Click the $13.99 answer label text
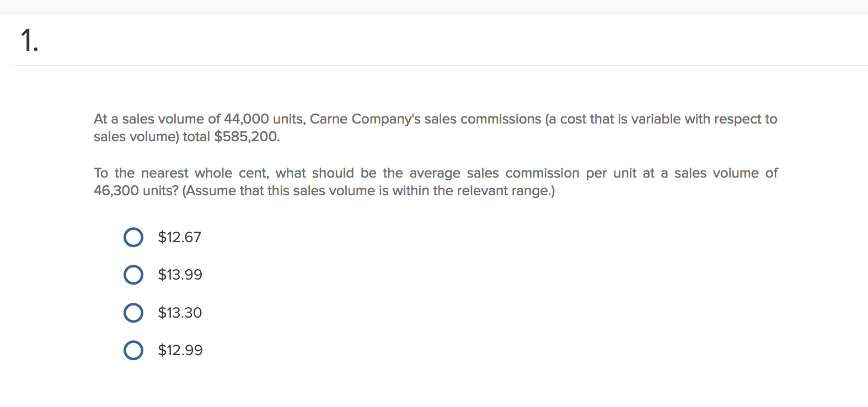The width and height of the screenshot is (868, 407). (x=180, y=275)
